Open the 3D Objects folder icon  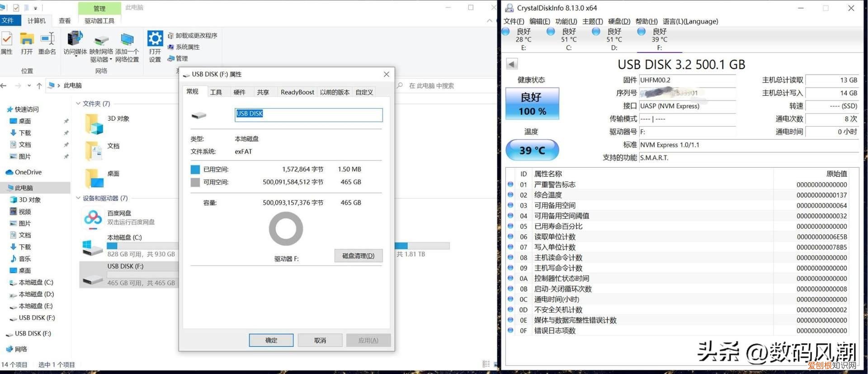point(94,124)
